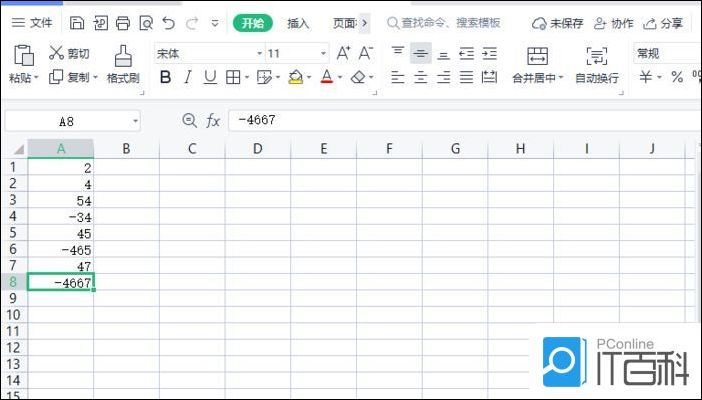Viewport: 702px width, 400px height.
Task: Increase font size with A+ icon
Action: tap(343, 53)
